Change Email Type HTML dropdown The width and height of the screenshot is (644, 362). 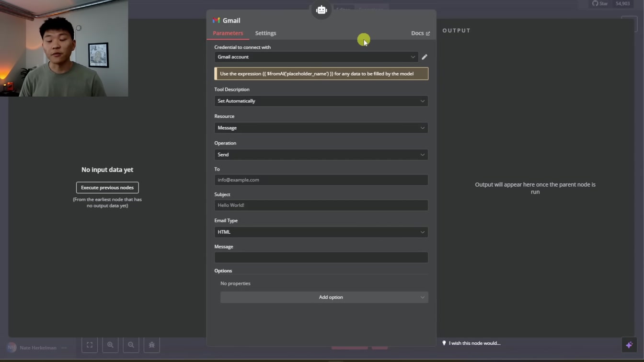click(x=321, y=232)
